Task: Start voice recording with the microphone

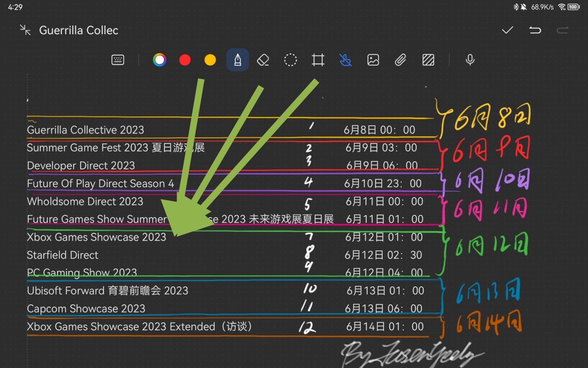Action: point(470,60)
